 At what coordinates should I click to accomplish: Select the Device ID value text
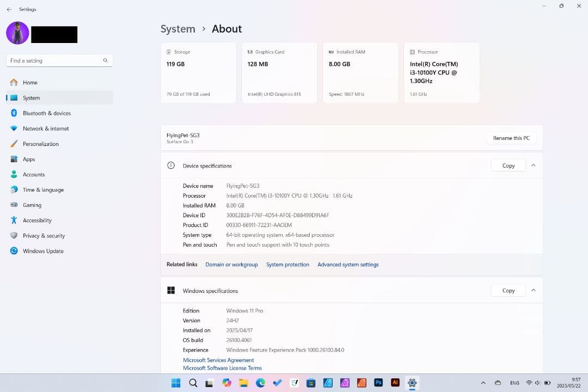click(x=278, y=215)
